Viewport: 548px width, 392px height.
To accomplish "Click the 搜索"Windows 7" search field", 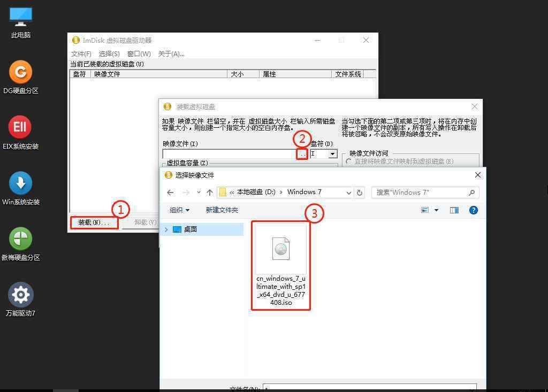I will (x=420, y=193).
